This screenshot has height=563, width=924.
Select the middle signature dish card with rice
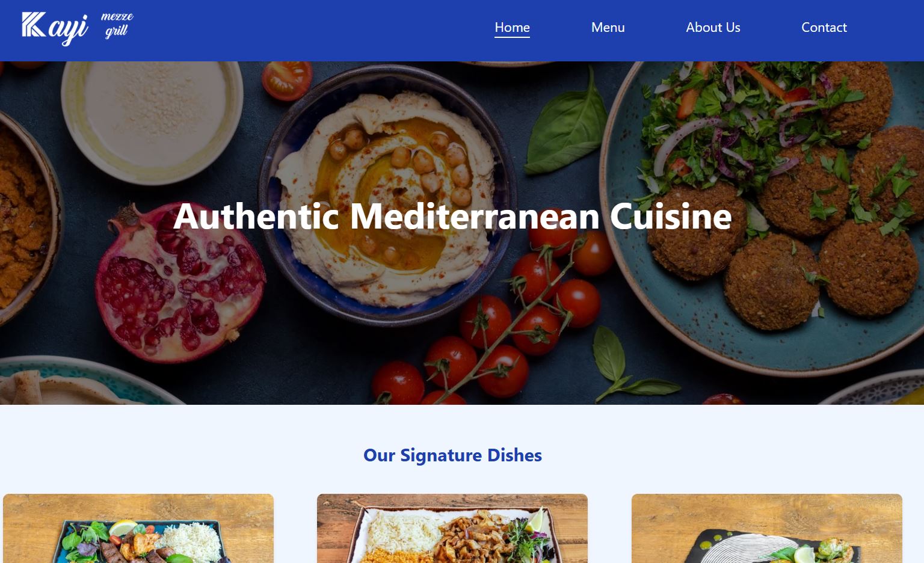pyautogui.click(x=452, y=529)
